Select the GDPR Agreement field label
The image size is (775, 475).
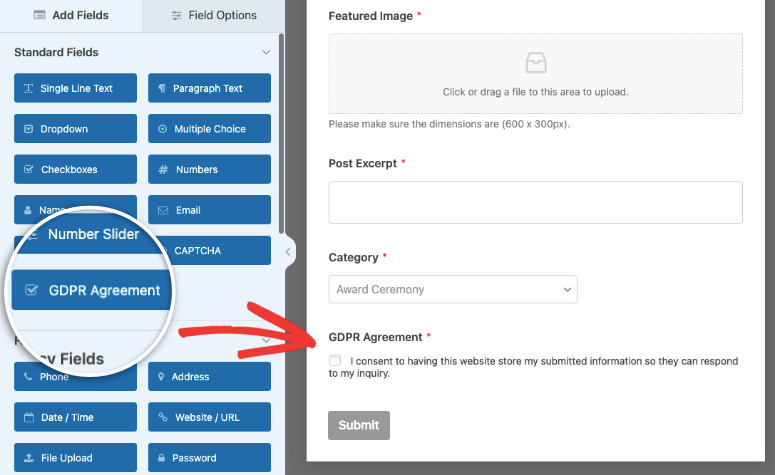375,337
